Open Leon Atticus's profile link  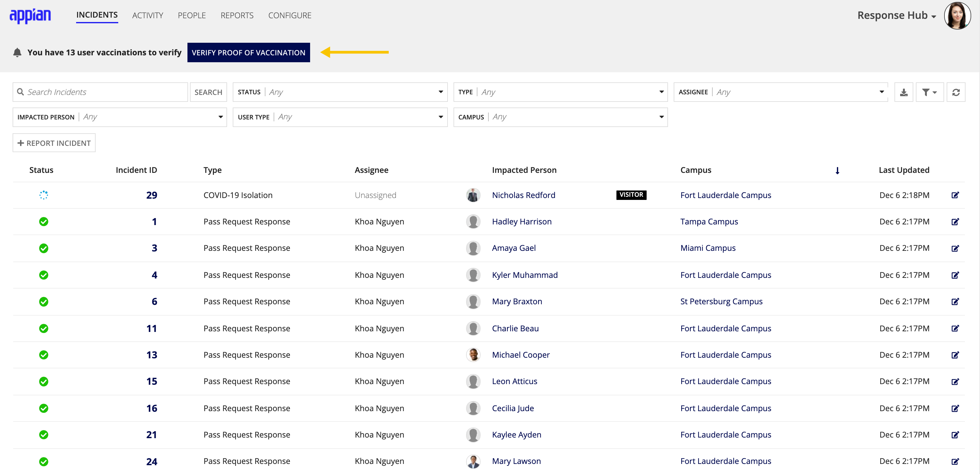click(514, 381)
